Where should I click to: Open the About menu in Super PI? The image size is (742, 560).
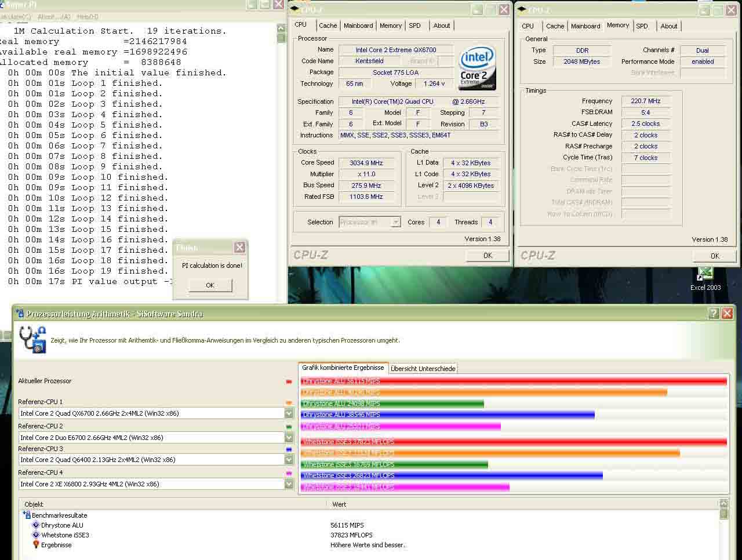[54, 17]
